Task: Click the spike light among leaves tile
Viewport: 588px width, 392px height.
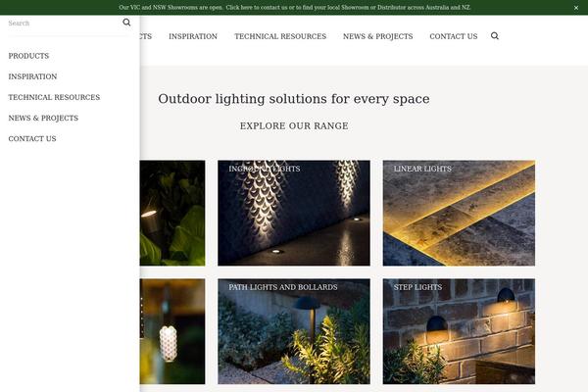Action: [x=172, y=213]
